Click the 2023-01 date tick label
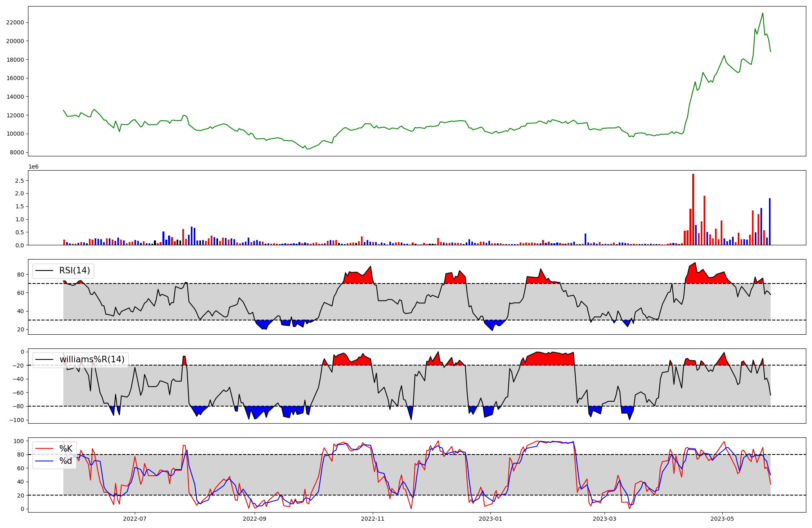The height and width of the screenshot is (528, 812). click(x=490, y=519)
